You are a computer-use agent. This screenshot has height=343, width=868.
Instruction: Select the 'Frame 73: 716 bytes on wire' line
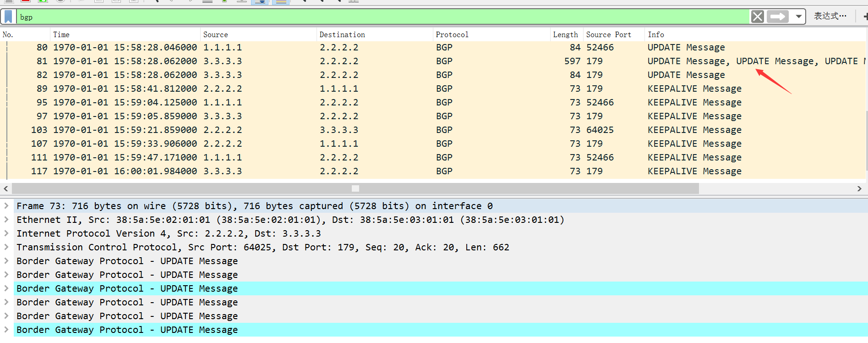click(441, 206)
